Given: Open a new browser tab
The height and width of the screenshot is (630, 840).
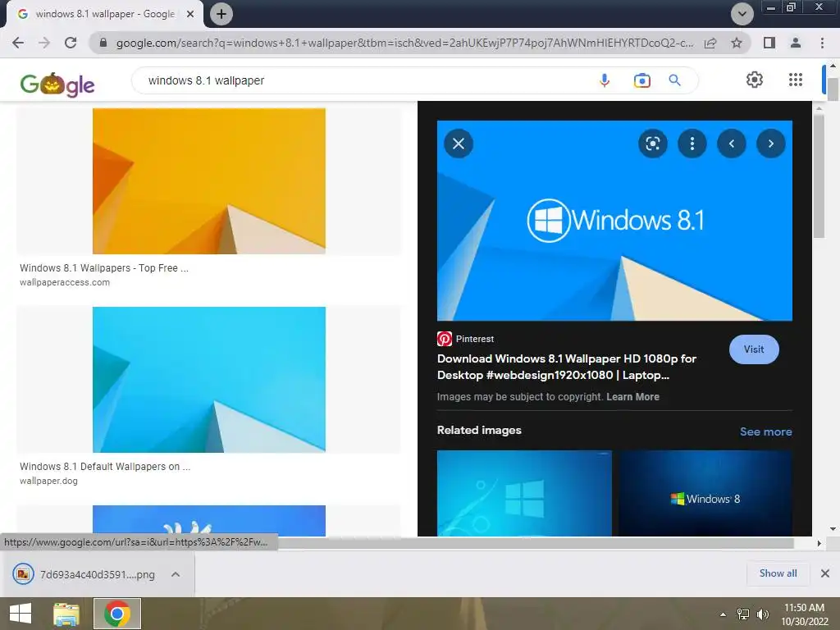Looking at the screenshot, I should (221, 14).
